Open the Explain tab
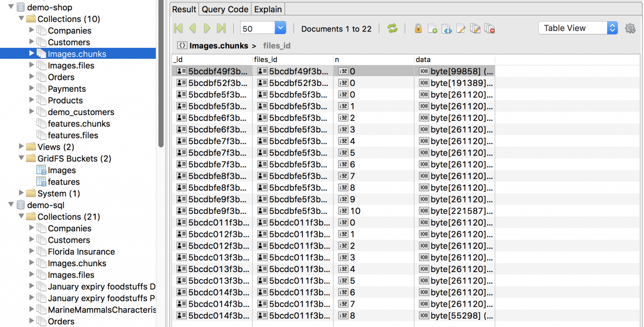 pyautogui.click(x=267, y=9)
